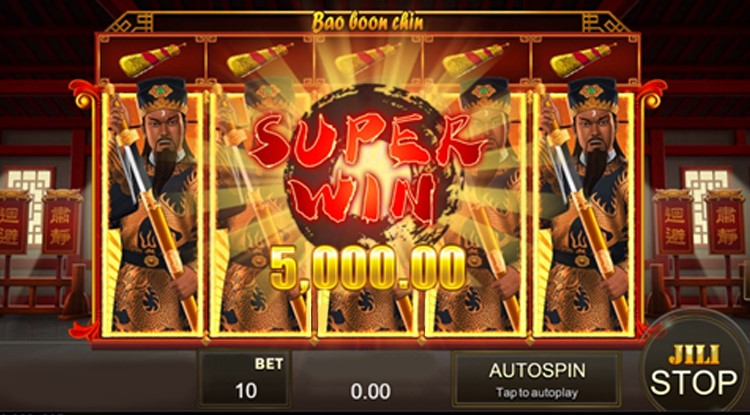
Task: Start autoplay with the AUTOSPIN button
Action: (537, 379)
